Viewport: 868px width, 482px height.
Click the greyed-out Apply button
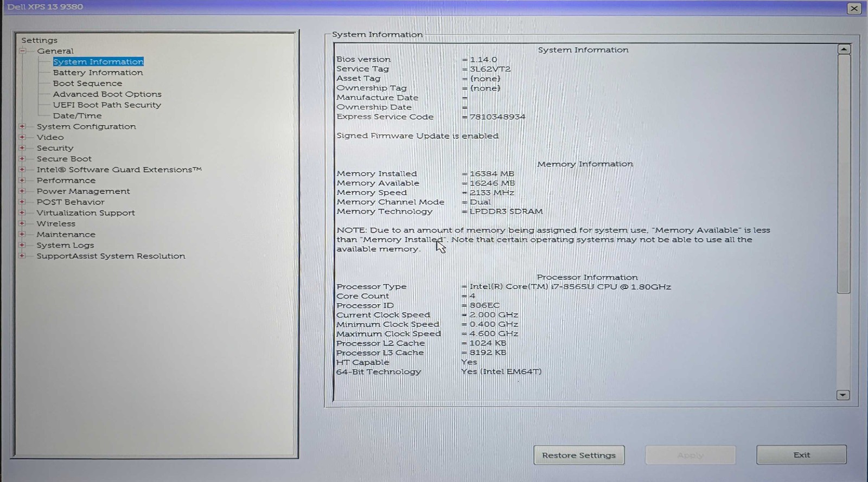tap(690, 455)
